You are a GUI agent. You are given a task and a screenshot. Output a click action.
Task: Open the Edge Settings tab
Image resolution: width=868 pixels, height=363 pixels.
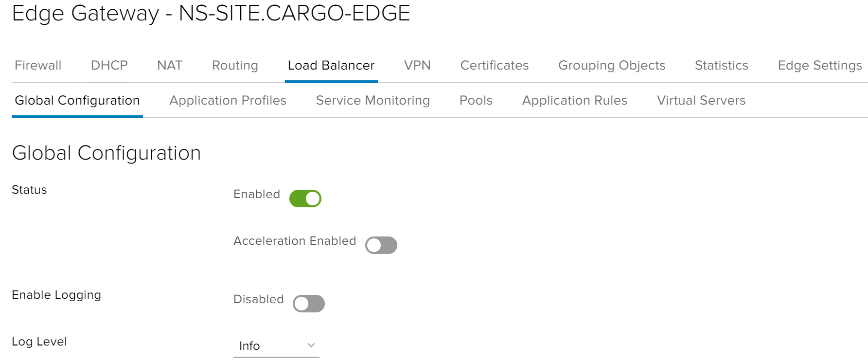pos(819,65)
